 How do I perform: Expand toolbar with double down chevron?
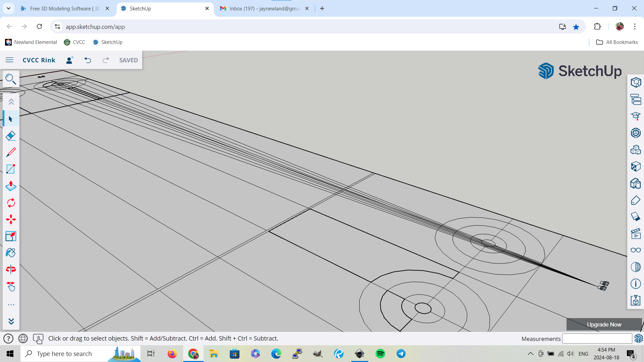(x=11, y=321)
